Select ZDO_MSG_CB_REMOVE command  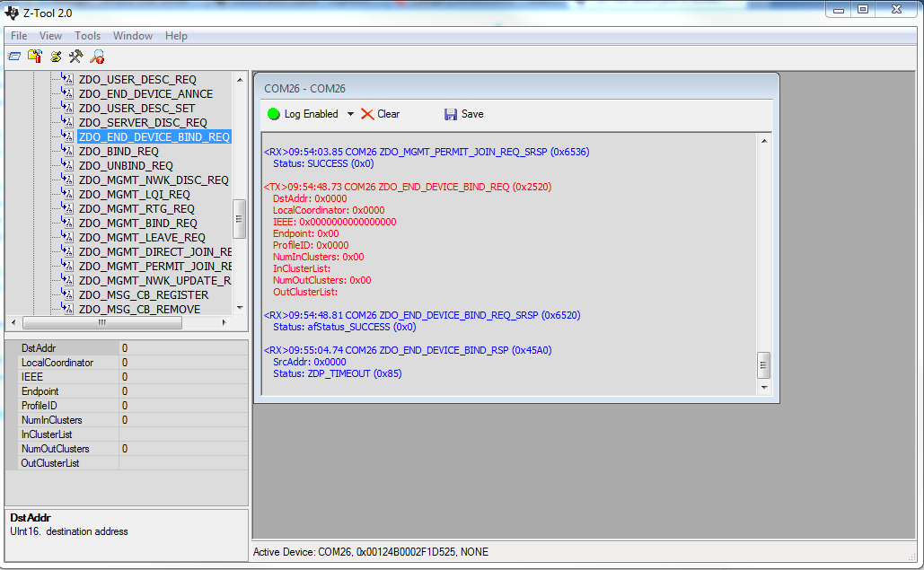pyautogui.click(x=140, y=309)
